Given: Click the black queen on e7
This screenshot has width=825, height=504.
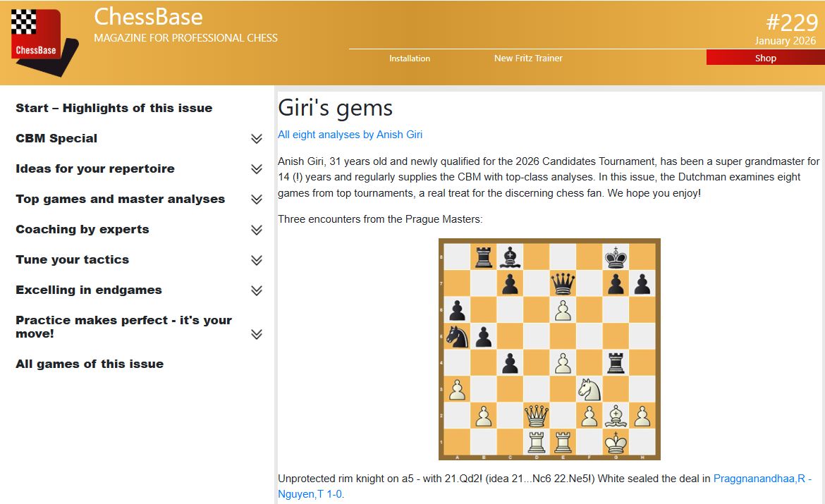Looking at the screenshot, I should [x=563, y=284].
